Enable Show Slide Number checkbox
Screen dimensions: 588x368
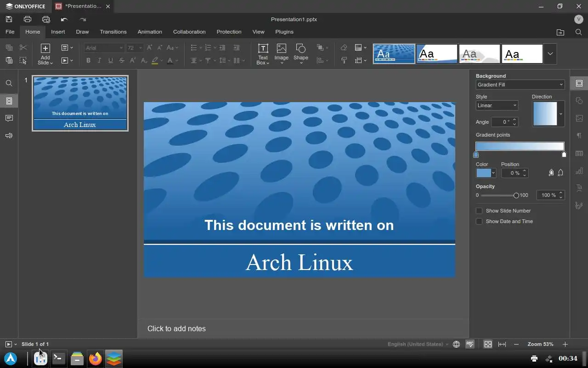(479, 211)
